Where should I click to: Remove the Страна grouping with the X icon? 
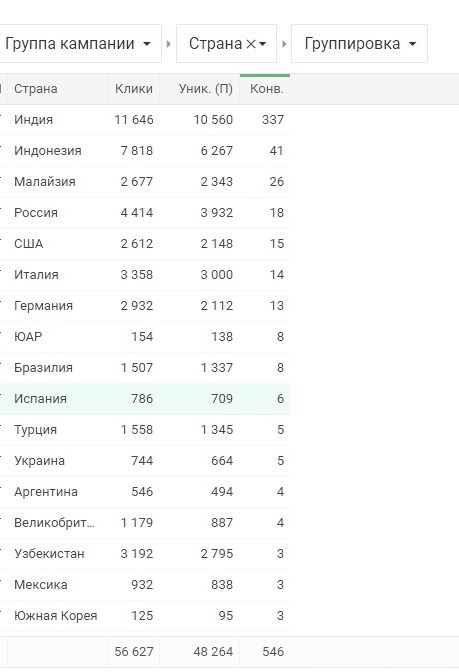coord(251,44)
